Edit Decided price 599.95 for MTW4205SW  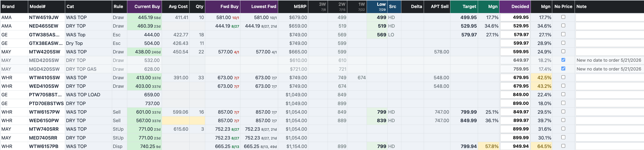click(x=515, y=52)
